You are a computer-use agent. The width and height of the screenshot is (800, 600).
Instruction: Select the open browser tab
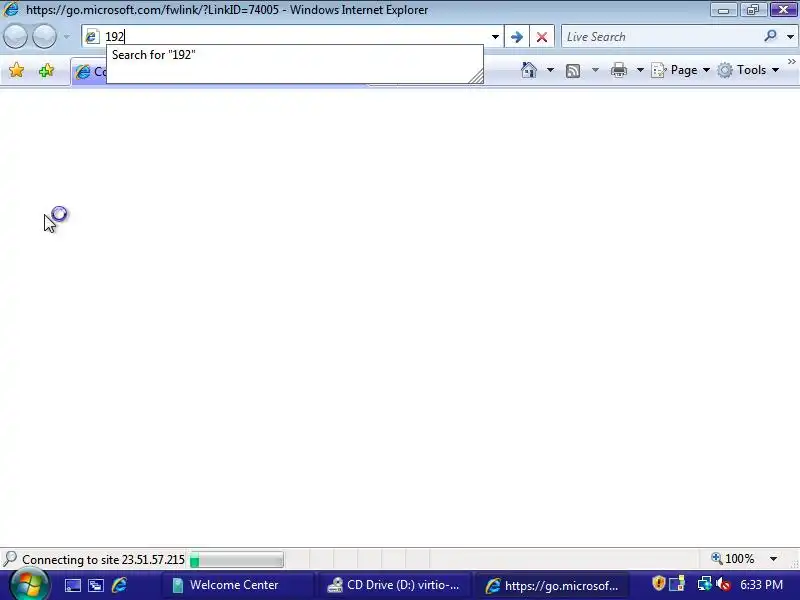point(89,72)
